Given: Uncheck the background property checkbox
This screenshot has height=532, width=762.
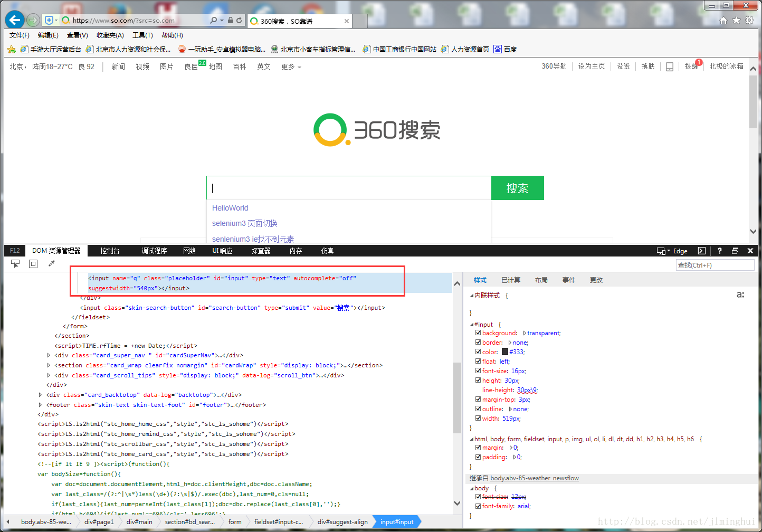Looking at the screenshot, I should pos(478,333).
